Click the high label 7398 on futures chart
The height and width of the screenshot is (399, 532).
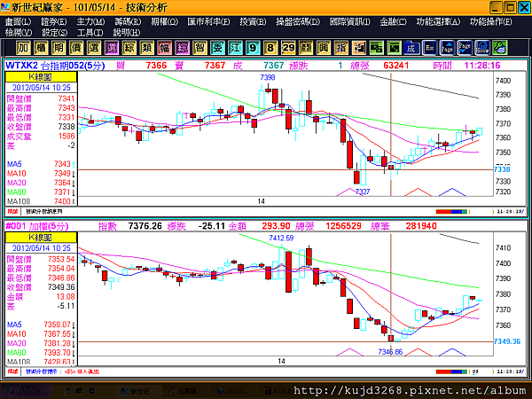coord(268,78)
